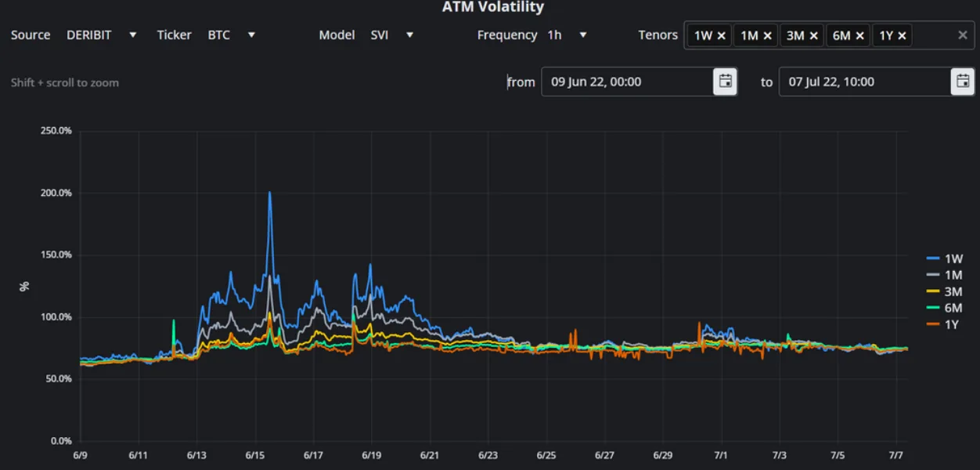
Task: Click the 6/29 x-axis date label
Action: point(662,455)
